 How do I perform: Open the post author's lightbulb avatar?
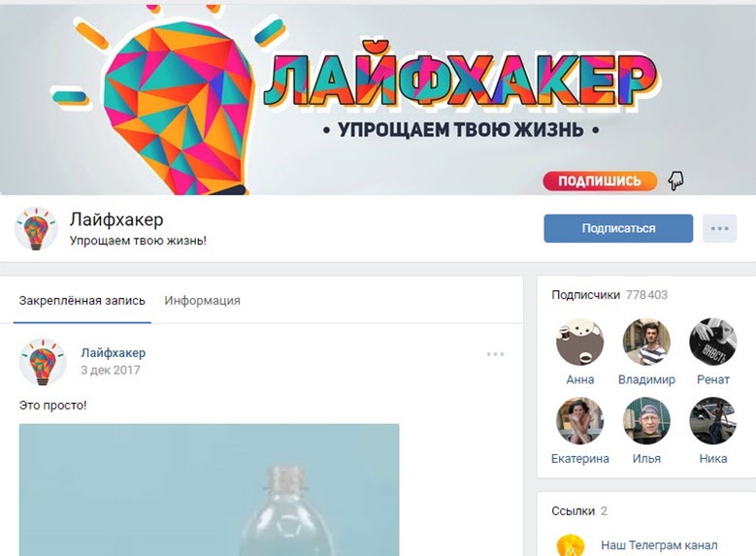43,362
